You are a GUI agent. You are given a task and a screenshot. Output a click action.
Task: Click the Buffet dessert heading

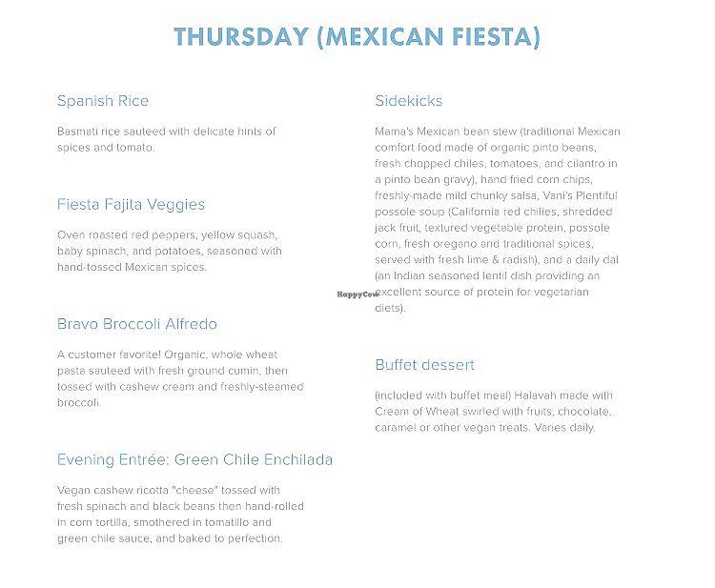[x=424, y=365]
